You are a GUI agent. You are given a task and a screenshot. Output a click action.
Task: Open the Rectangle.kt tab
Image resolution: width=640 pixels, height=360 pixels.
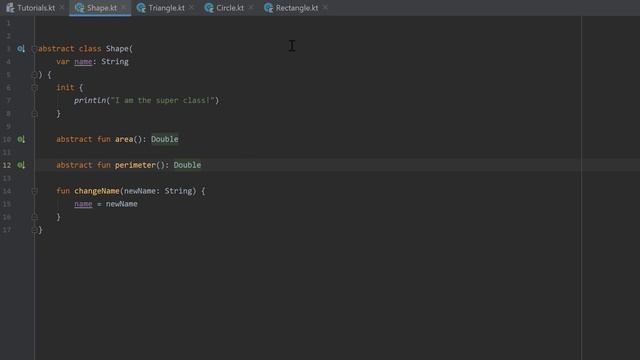point(297,8)
